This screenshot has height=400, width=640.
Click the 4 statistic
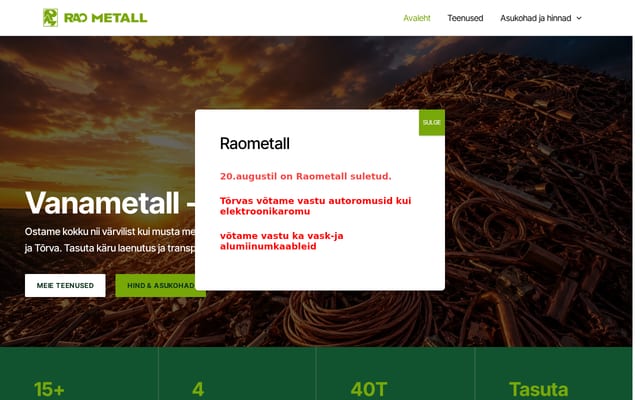tap(198, 389)
